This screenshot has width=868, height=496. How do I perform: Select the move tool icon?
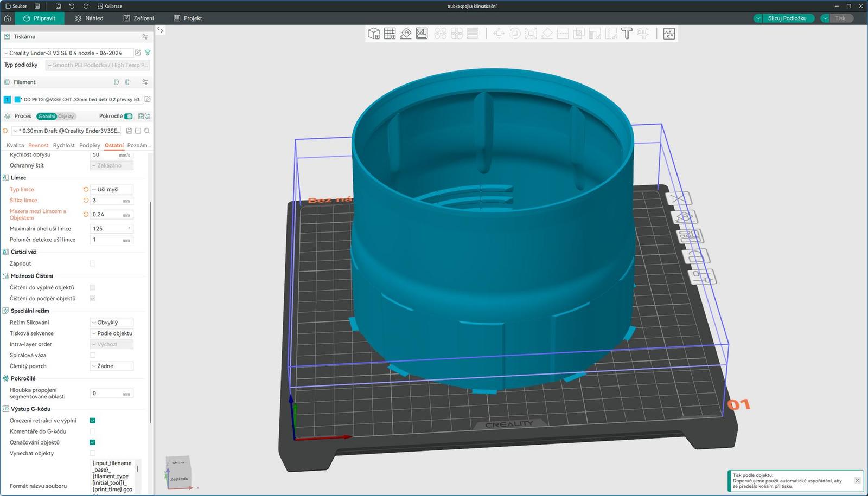(x=499, y=34)
